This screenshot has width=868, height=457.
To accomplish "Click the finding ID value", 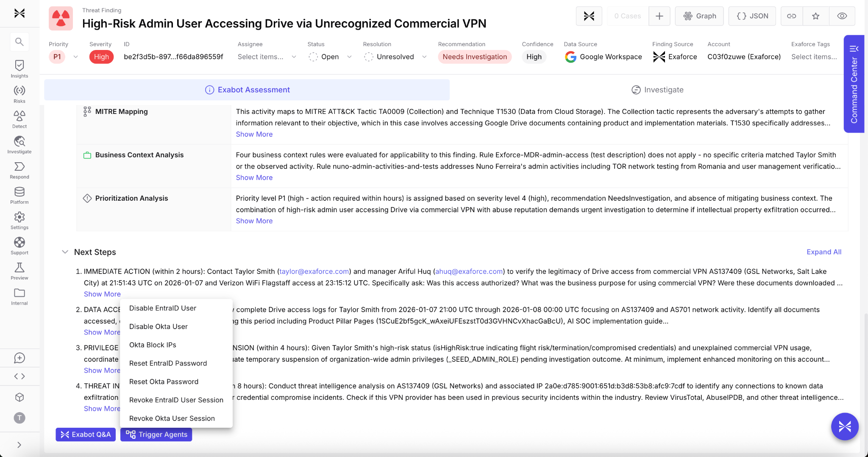I will coord(173,57).
